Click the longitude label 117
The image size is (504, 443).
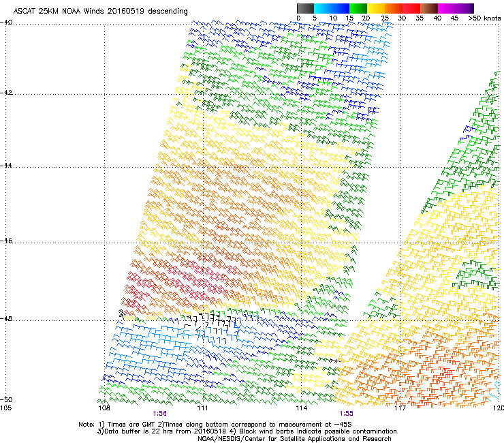pos(400,408)
